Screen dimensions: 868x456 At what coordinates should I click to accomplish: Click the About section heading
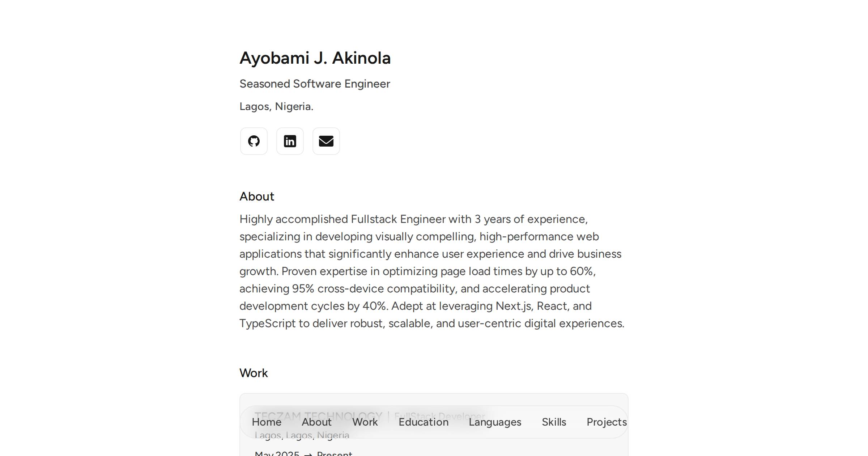tap(257, 197)
